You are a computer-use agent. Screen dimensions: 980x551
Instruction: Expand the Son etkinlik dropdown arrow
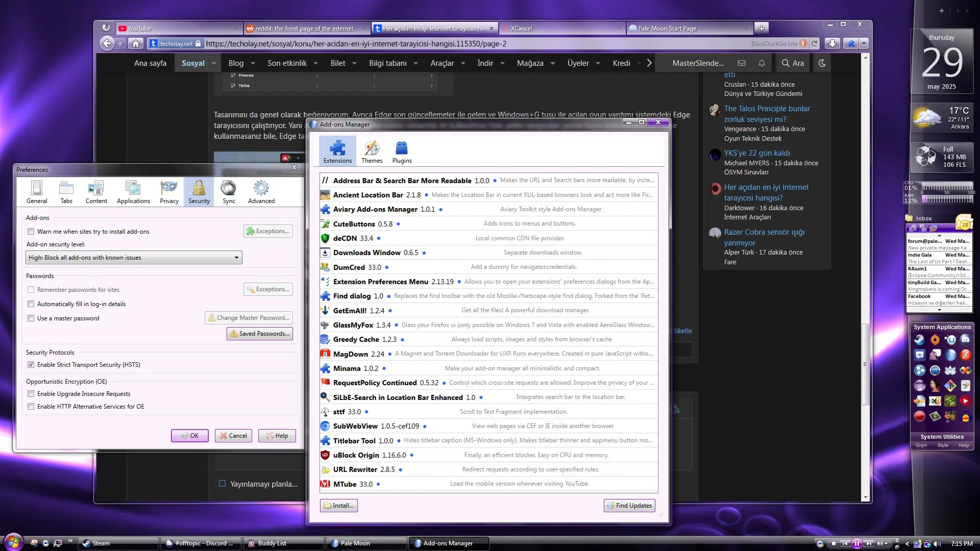click(x=316, y=63)
